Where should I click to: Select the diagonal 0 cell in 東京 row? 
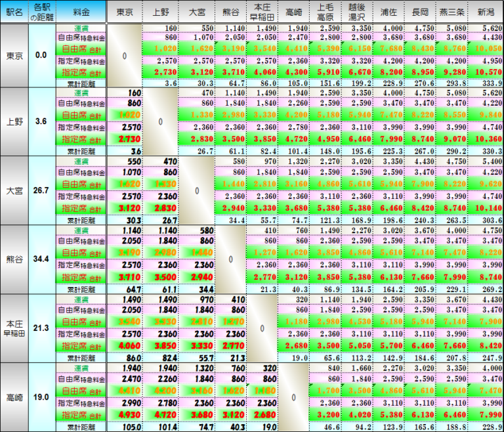tap(125, 56)
